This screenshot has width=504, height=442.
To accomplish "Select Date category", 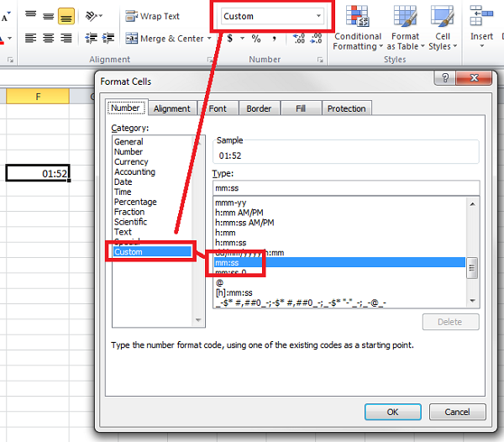I will [123, 182].
